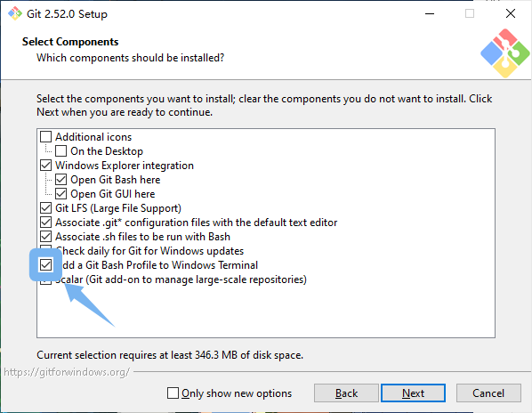Uncheck Associate .git* configuration files option

[45, 223]
